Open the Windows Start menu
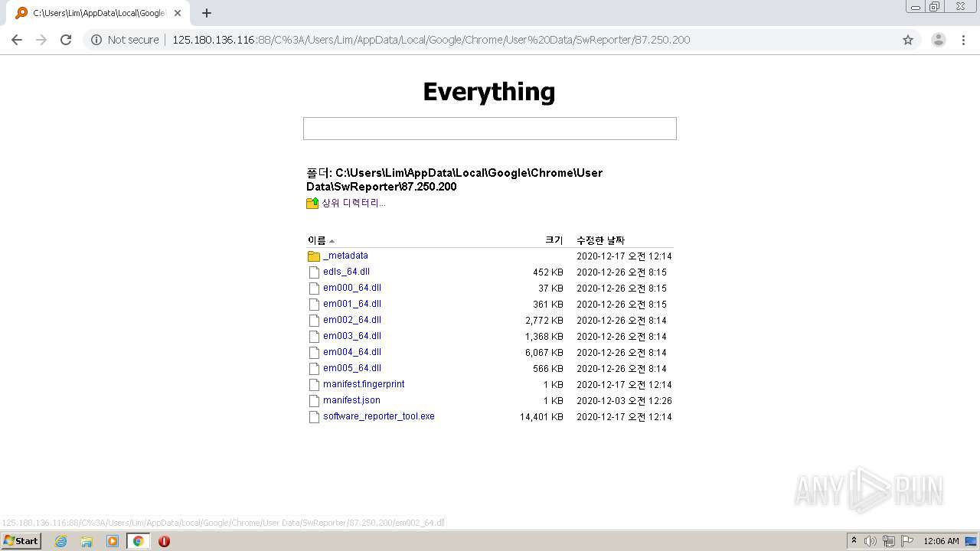Screen dimensions: 980x551 (21, 541)
